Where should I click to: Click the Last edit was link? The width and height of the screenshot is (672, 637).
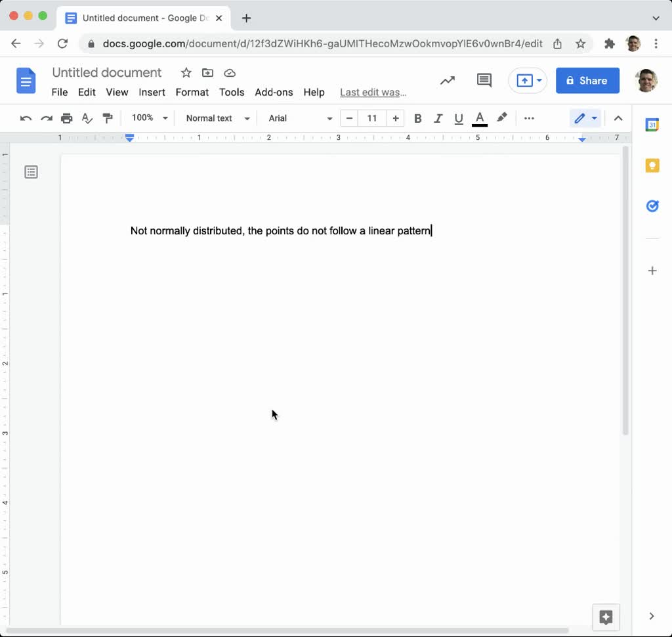373,92
